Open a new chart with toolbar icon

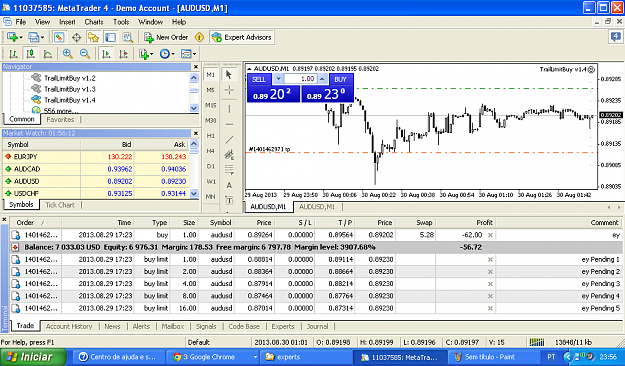tap(12, 37)
